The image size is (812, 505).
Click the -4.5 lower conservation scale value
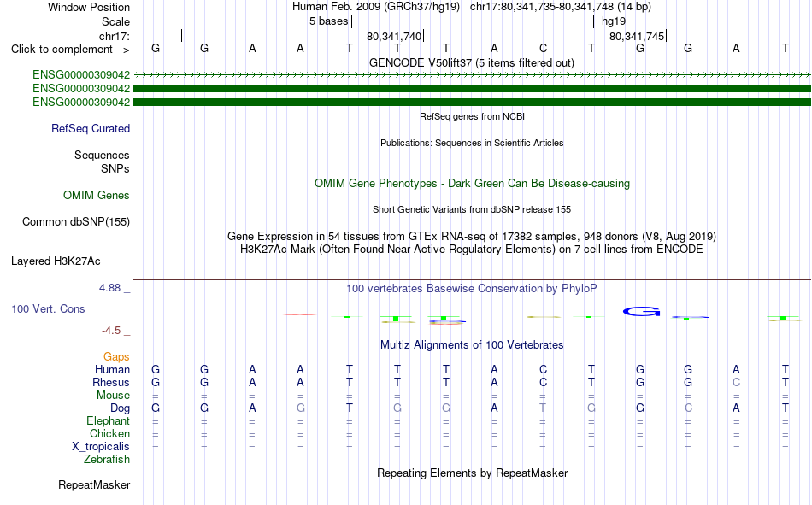point(111,331)
